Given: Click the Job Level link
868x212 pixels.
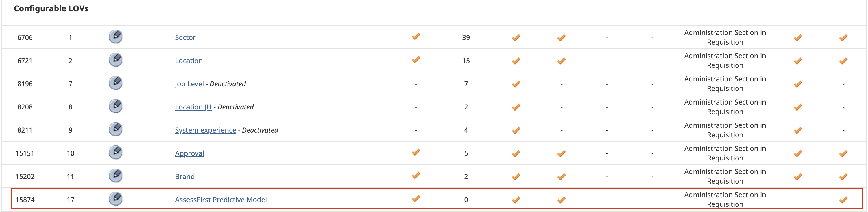Looking at the screenshot, I should click(189, 84).
